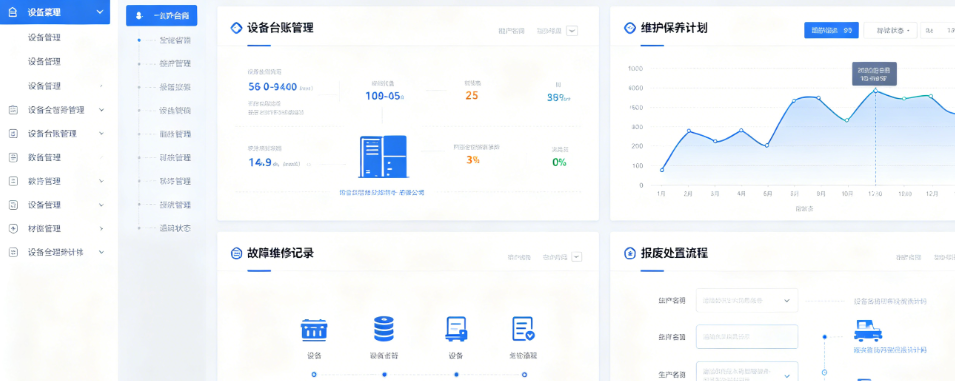Screen dimensions: 955x381
Task: Click the orange value 25
Action: [x=471, y=96]
